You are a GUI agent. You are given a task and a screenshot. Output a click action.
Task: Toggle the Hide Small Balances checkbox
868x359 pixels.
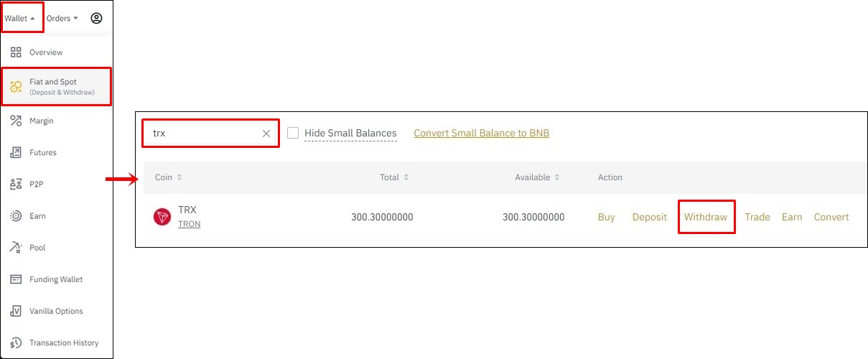(293, 133)
